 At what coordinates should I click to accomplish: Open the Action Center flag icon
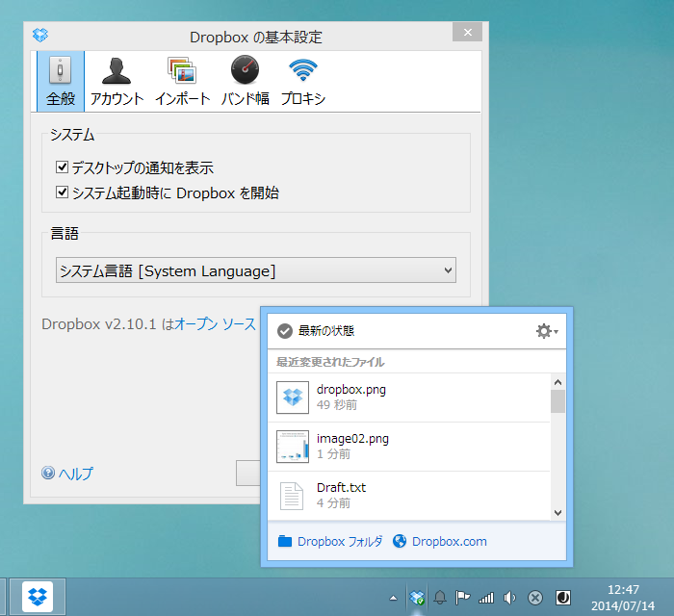click(x=462, y=598)
